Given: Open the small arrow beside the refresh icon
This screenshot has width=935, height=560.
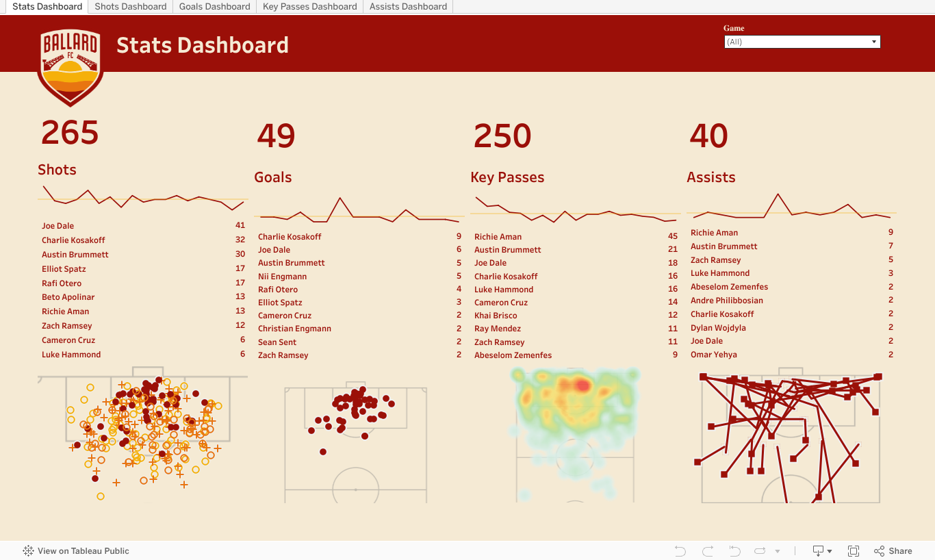Looking at the screenshot, I should pyautogui.click(x=778, y=552).
